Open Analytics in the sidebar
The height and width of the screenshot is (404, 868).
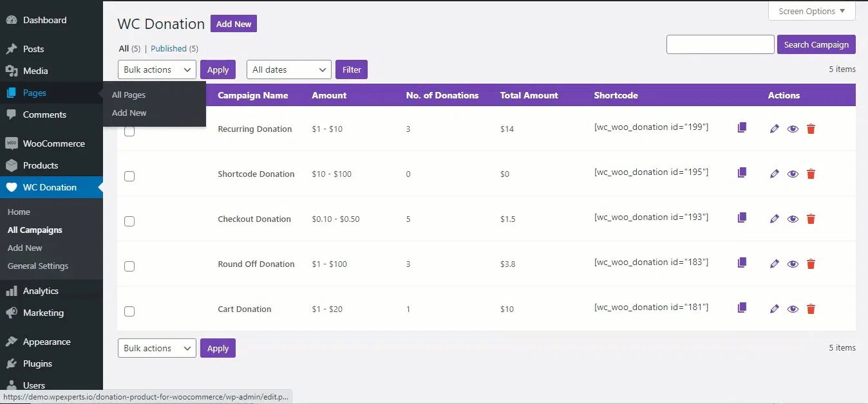[x=52, y=291]
